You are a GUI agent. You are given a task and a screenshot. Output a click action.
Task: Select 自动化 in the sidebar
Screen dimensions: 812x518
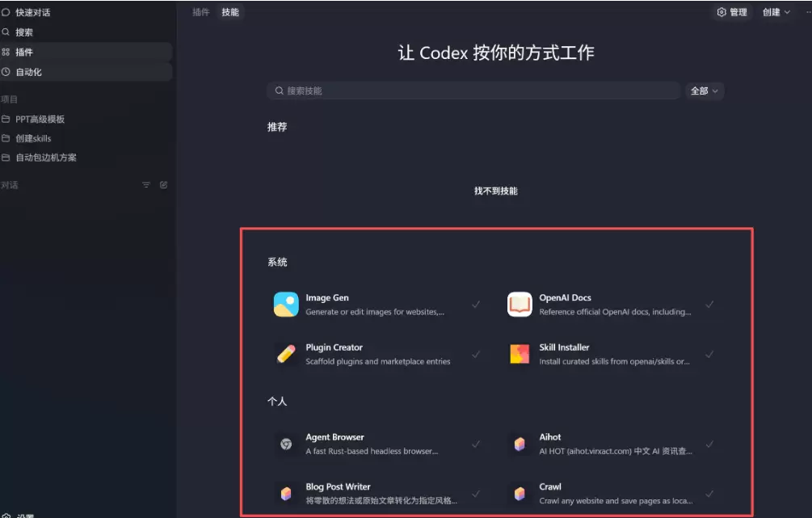pyautogui.click(x=86, y=72)
